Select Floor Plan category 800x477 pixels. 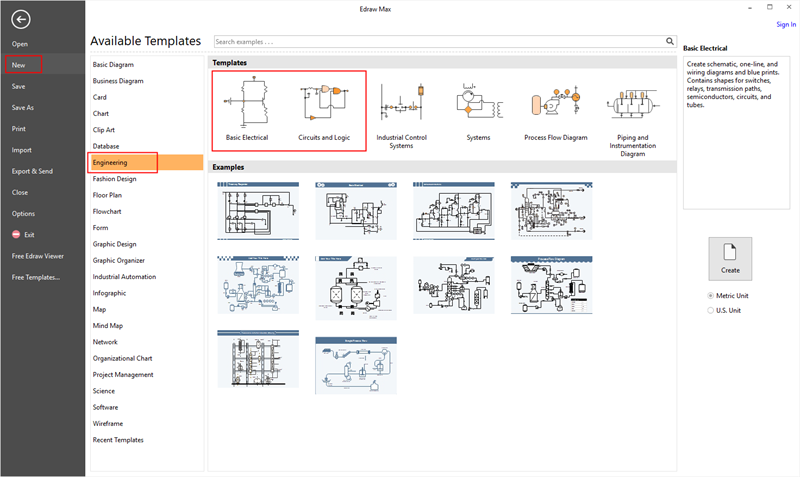click(107, 195)
